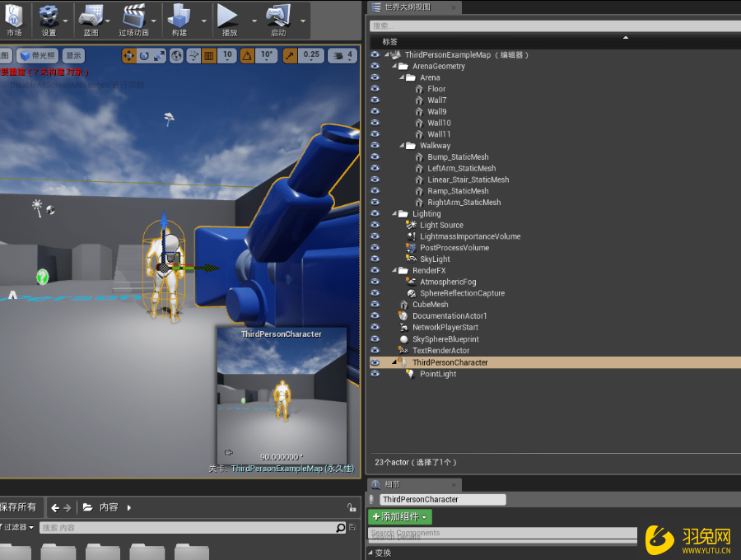
Task: Select the scale gizmo tool in viewport
Action: (x=159, y=56)
